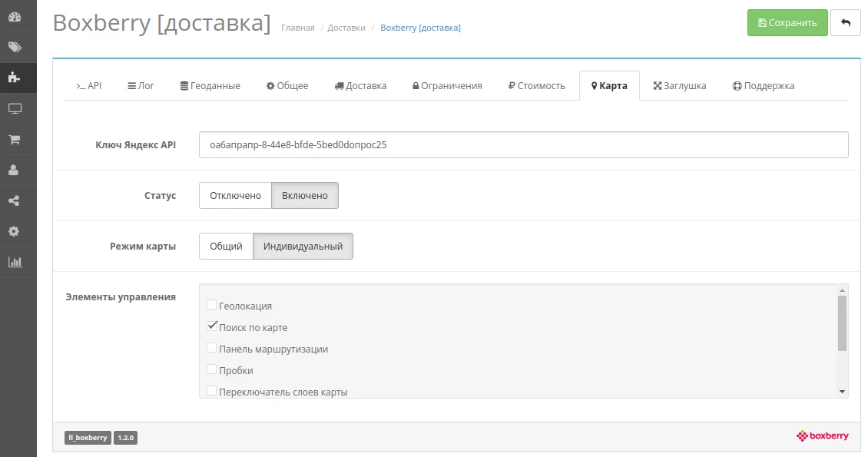Go to Главная in the breadcrumb
Viewport: 868px width, 457px height.
click(x=298, y=28)
